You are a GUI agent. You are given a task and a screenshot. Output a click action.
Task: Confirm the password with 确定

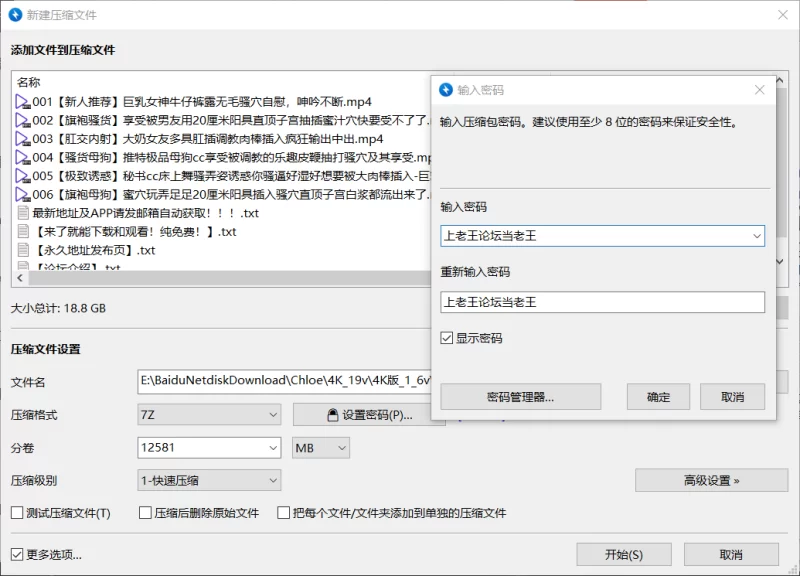[658, 397]
